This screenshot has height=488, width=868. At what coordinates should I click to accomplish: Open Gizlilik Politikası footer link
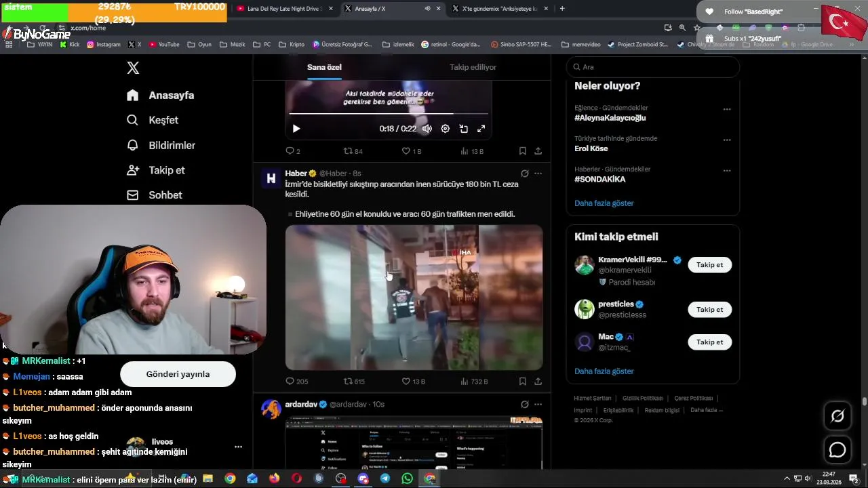tap(643, 399)
